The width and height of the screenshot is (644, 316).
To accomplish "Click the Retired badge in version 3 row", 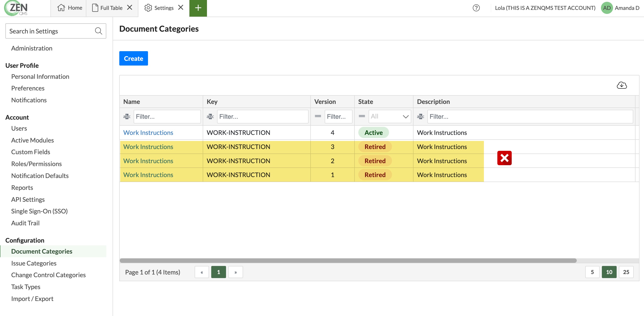I will pyautogui.click(x=375, y=147).
